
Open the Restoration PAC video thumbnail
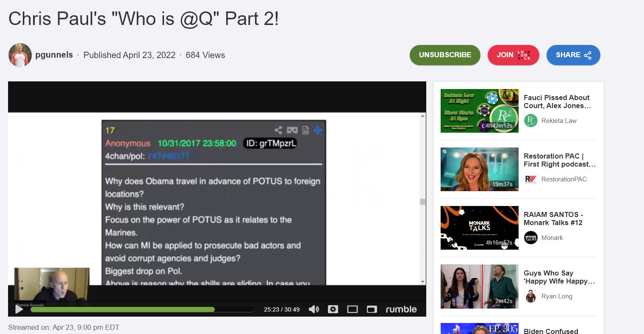coord(480,169)
